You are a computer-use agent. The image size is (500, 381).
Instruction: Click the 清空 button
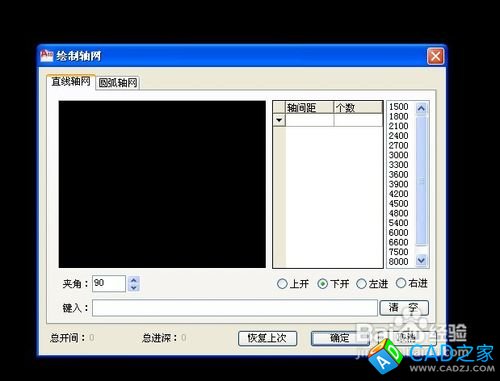pos(404,308)
